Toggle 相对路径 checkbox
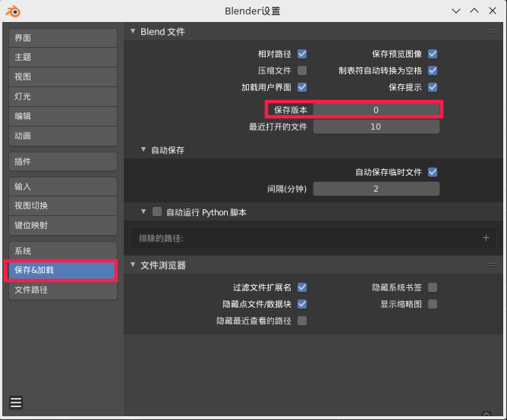This screenshot has width=507, height=420. pos(302,54)
